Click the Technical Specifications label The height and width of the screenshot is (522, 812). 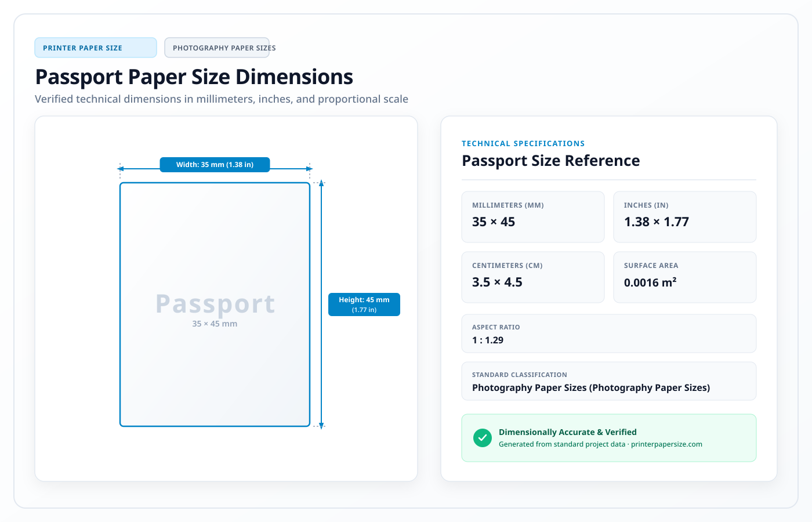pos(523,143)
